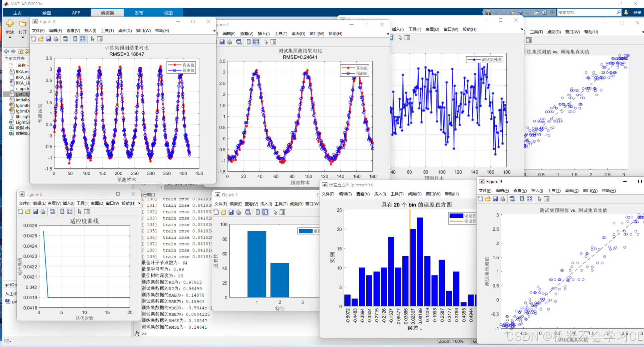
Task: Click Save icon in Figure 4 toolbar
Action: (222, 42)
